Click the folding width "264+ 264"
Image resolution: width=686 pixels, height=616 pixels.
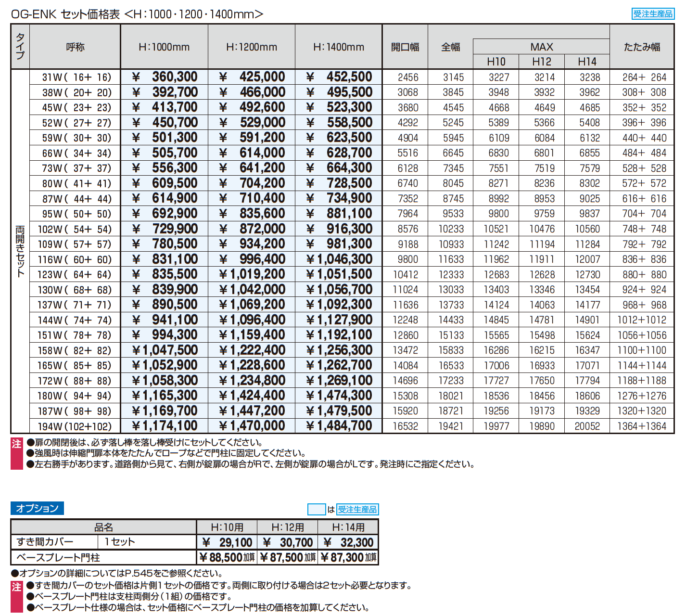click(644, 77)
